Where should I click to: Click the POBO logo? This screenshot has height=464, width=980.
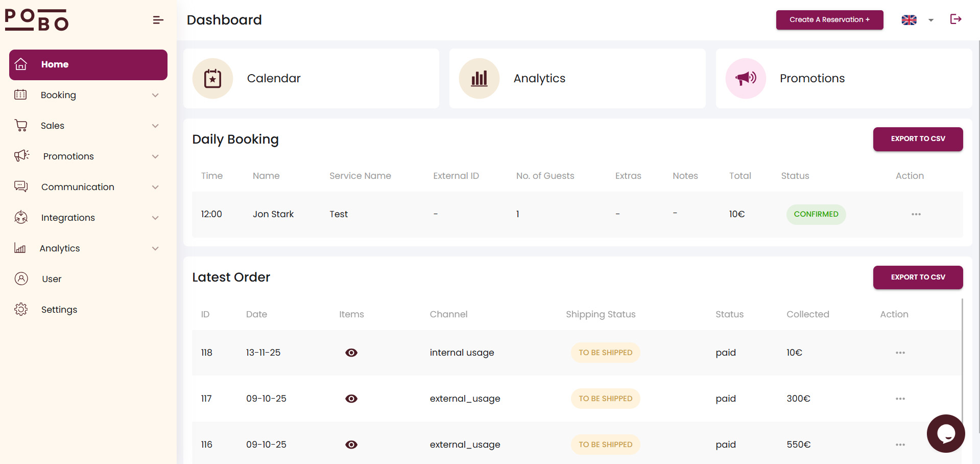[x=37, y=20]
